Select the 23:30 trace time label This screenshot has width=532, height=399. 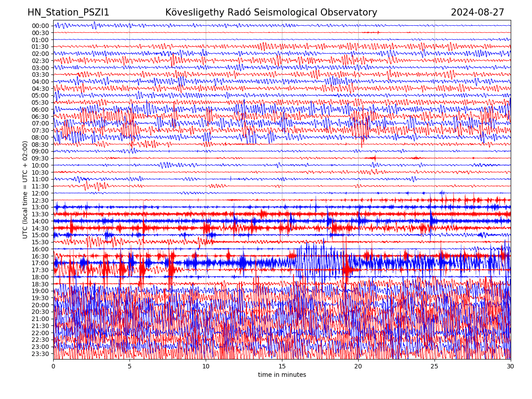coord(40,354)
